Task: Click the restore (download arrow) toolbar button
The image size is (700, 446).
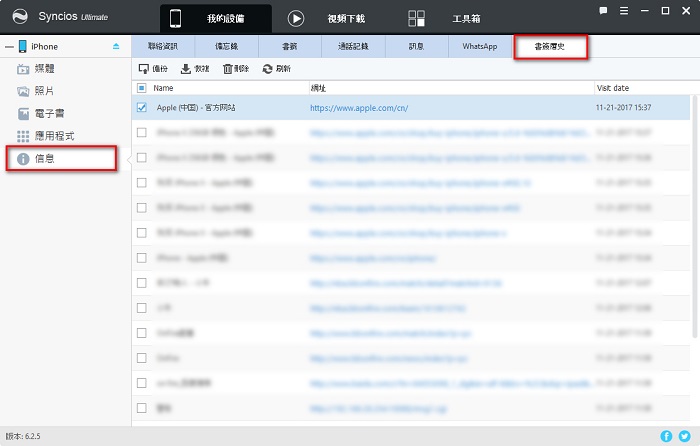Action: (x=195, y=69)
